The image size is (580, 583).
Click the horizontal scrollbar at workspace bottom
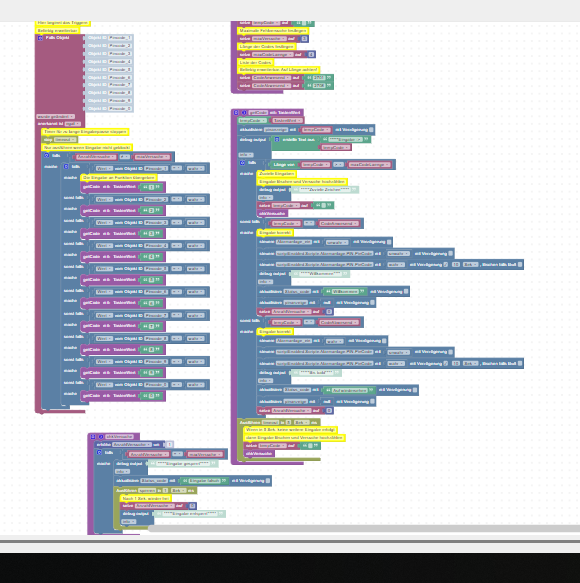pyautogui.click(x=364, y=529)
